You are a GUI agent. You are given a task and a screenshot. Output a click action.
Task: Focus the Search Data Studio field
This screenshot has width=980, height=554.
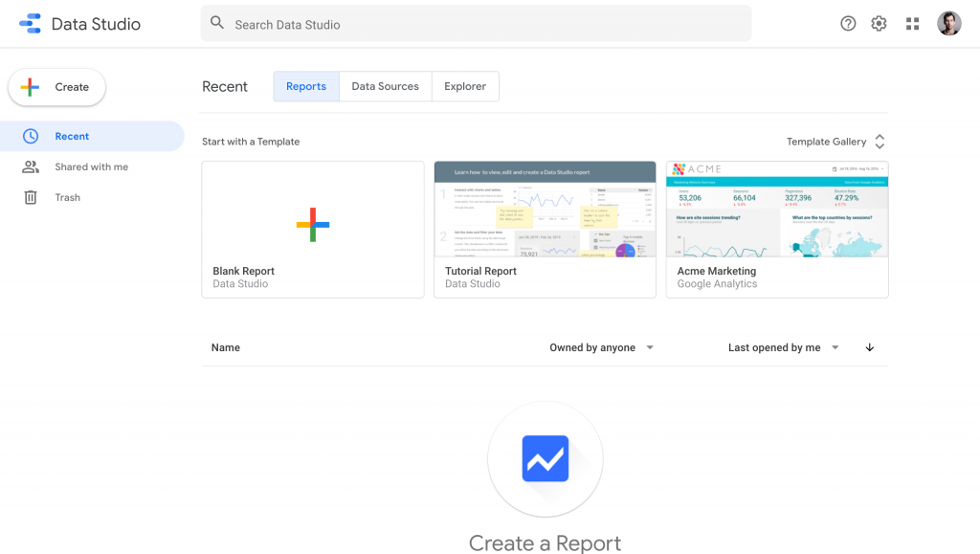(x=476, y=24)
